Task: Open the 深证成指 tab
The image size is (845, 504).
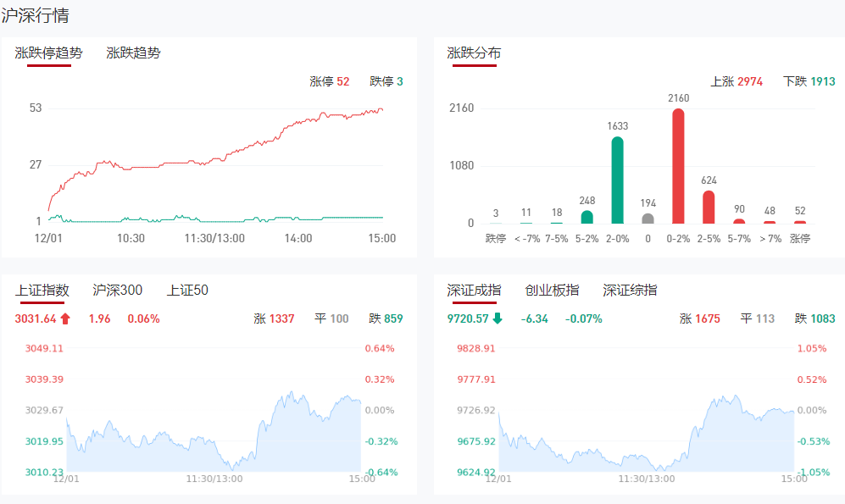Action: pyautogui.click(x=474, y=291)
